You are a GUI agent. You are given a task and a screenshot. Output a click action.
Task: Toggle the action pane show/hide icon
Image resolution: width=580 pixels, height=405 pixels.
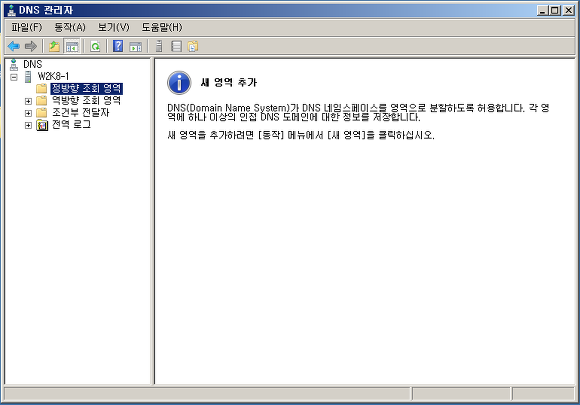pyautogui.click(x=136, y=47)
